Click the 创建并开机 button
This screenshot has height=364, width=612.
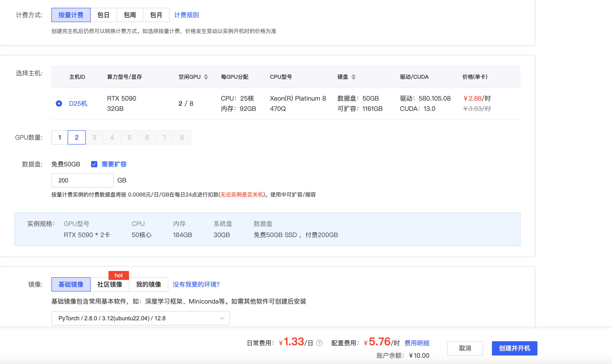click(x=514, y=348)
